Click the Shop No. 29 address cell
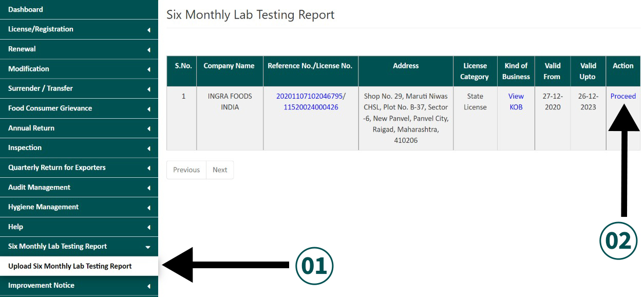This screenshot has height=297, width=644. click(x=406, y=118)
